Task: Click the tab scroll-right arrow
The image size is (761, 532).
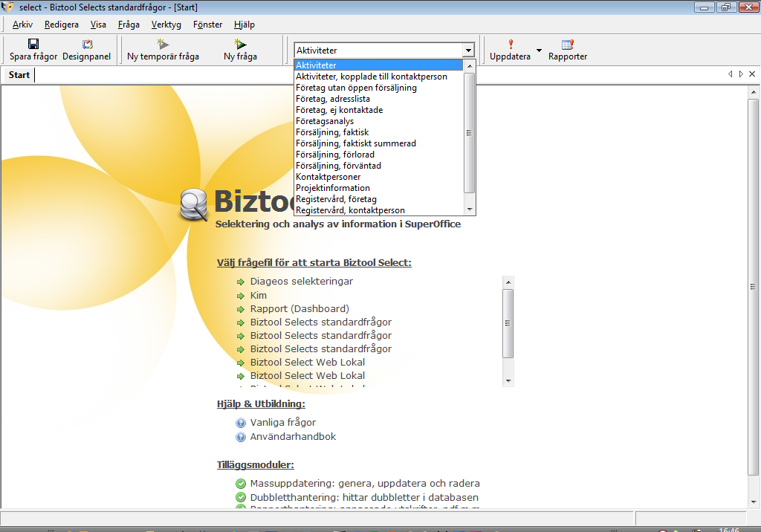Action: 741,74
